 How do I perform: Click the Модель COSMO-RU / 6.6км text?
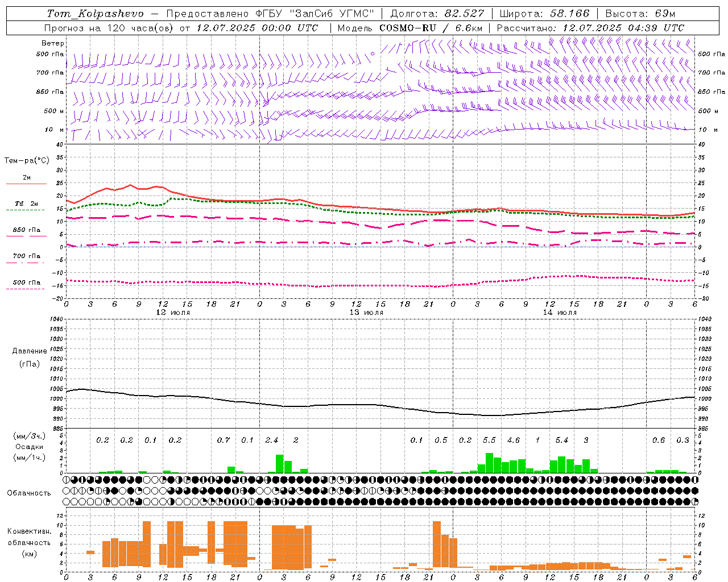[x=410, y=28]
